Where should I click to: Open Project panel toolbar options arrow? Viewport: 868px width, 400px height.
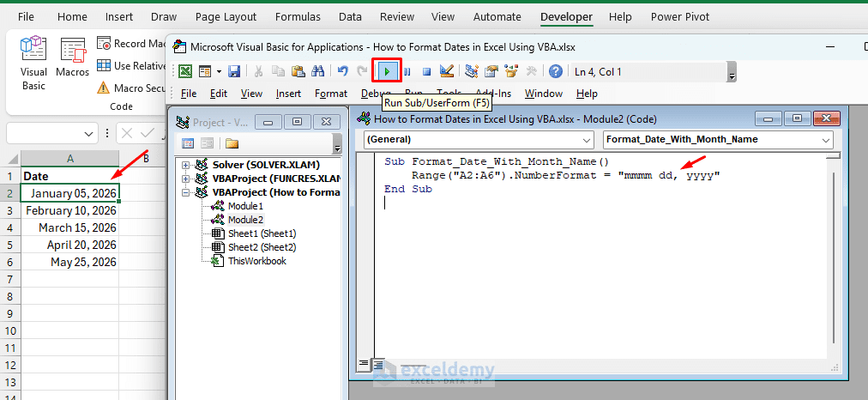point(338,145)
